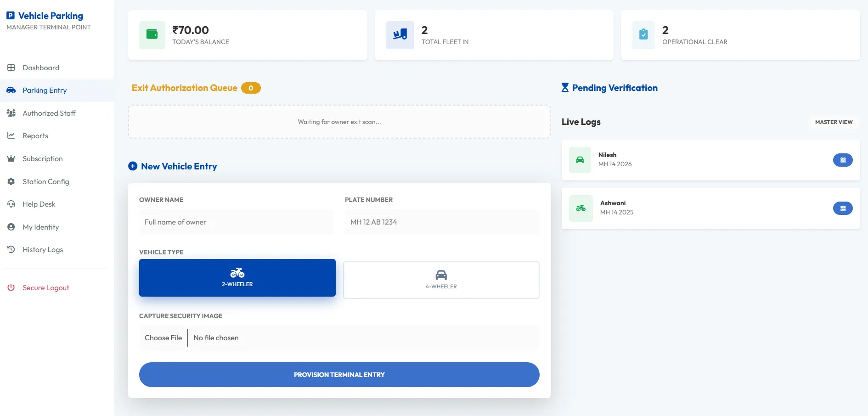
Task: Click the Operational Clear clipboard icon
Action: [643, 35]
